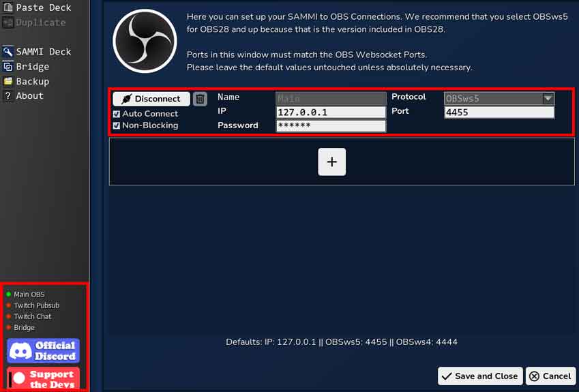Click the Backup folder icon
579x392 pixels.
point(8,81)
